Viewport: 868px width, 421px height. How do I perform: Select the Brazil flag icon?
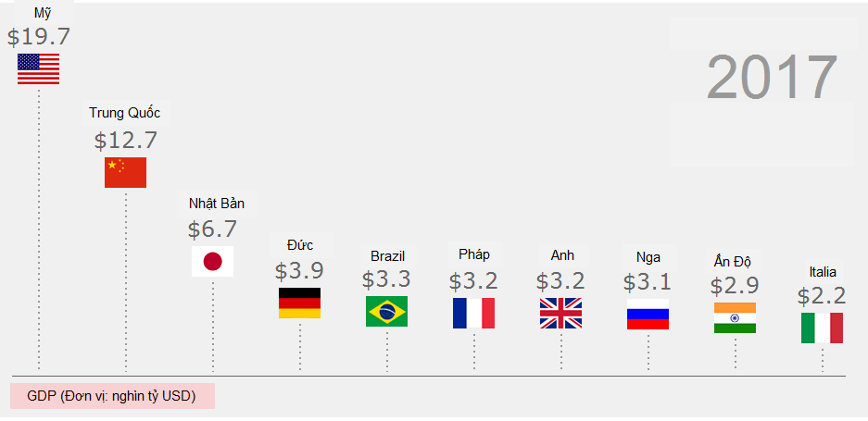coord(386,311)
